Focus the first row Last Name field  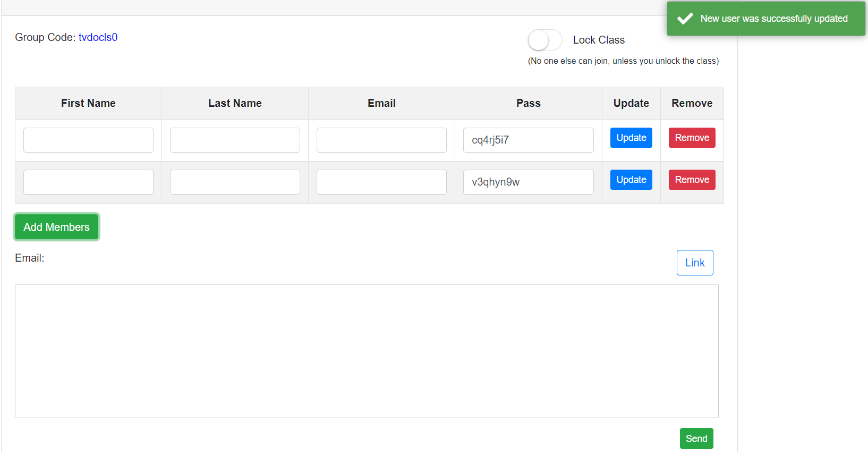pyautogui.click(x=235, y=140)
